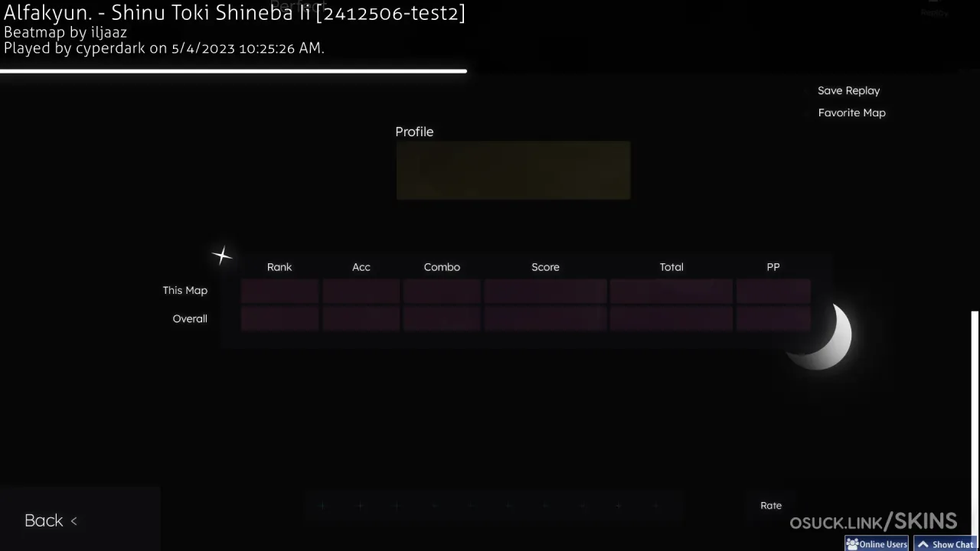Click the This Map row label
This screenshot has width=980, height=551.
(x=185, y=290)
